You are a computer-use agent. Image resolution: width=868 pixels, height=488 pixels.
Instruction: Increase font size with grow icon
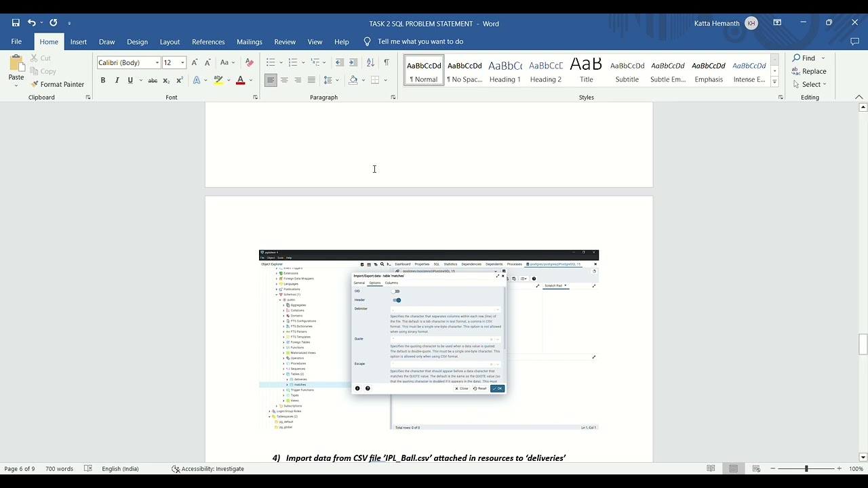tap(195, 62)
